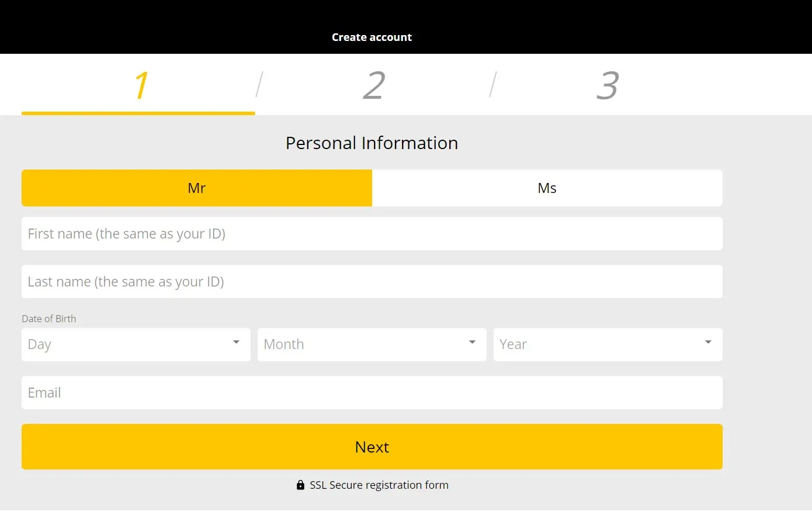Click the yellow progress bar under step 1

(138, 113)
